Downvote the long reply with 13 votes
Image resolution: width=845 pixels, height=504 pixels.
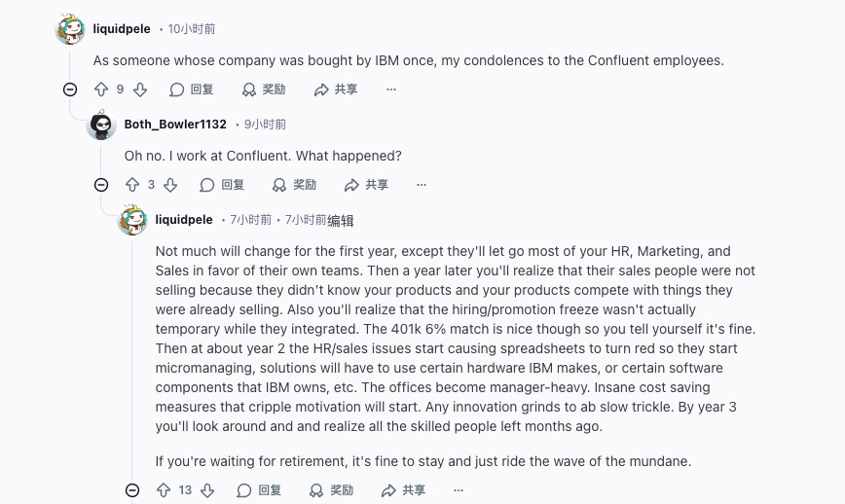[206, 490]
